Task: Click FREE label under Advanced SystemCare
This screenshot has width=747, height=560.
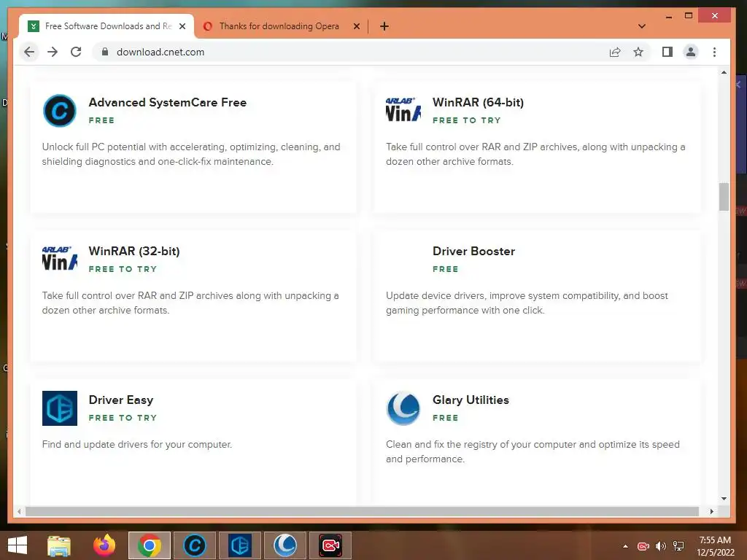Action: pyautogui.click(x=101, y=120)
